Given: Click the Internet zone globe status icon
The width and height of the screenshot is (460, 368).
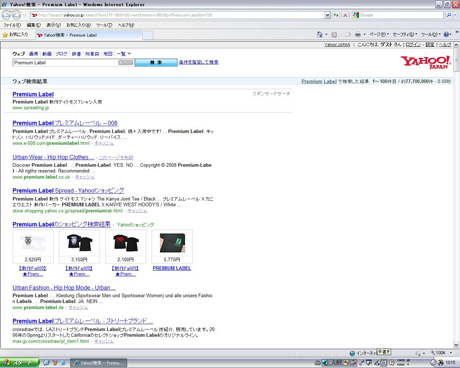Looking at the screenshot, I should click(352, 353).
